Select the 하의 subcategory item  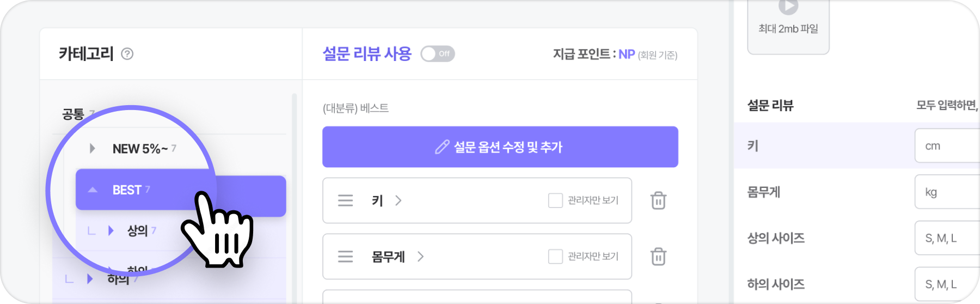click(169, 279)
